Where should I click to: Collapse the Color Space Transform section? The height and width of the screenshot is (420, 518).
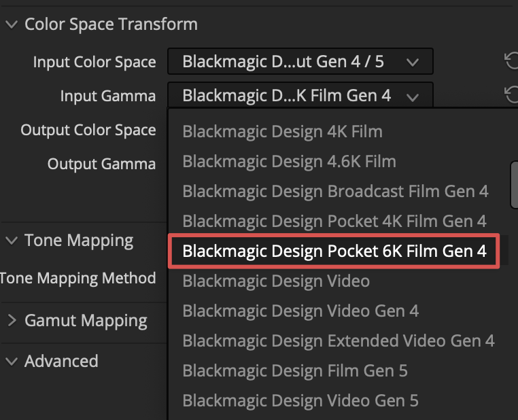[x=12, y=24]
